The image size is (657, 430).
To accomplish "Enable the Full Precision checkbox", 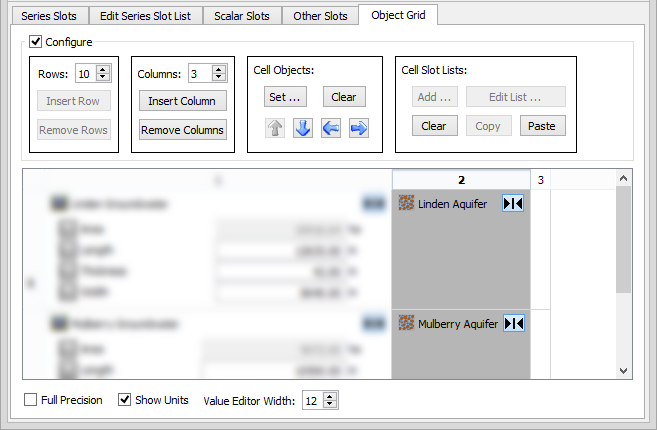I will click(x=31, y=400).
